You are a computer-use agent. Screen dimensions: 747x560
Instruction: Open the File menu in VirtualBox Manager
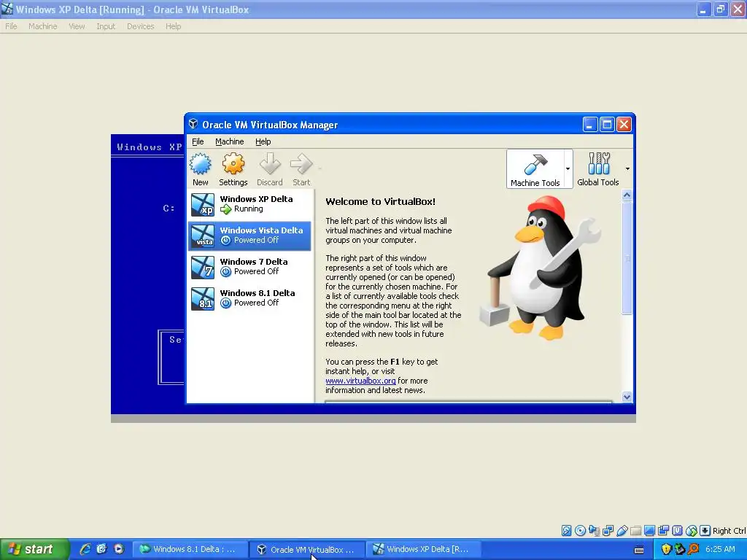(x=198, y=141)
